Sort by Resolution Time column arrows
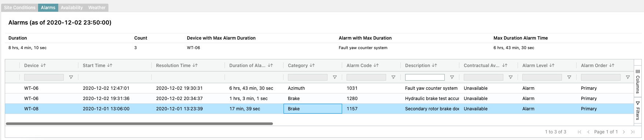Screen dimensions: 644x140 click(195, 66)
